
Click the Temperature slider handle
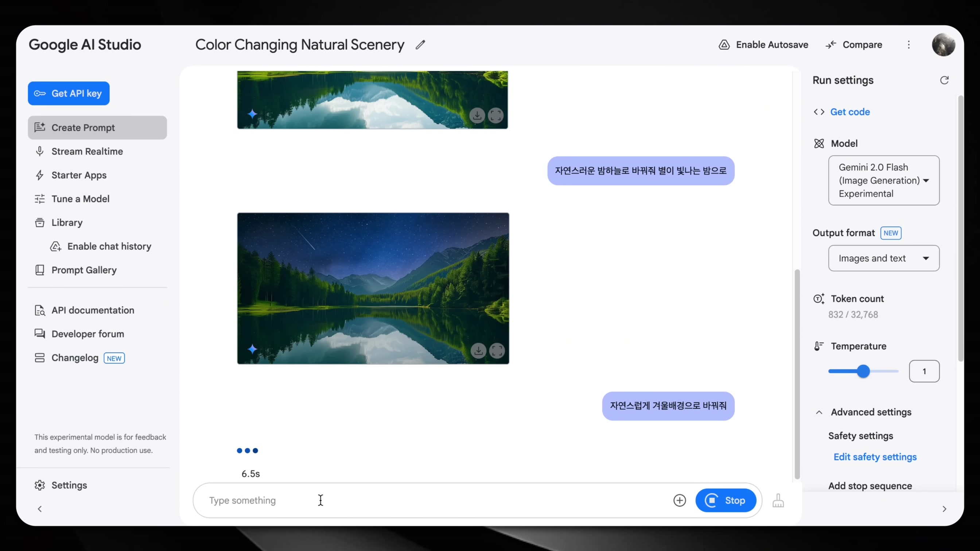863,371
